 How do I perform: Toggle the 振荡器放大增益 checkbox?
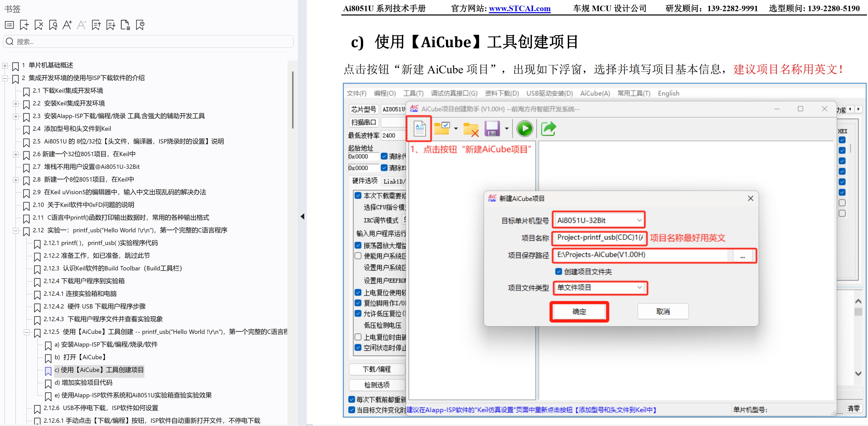[358, 245]
